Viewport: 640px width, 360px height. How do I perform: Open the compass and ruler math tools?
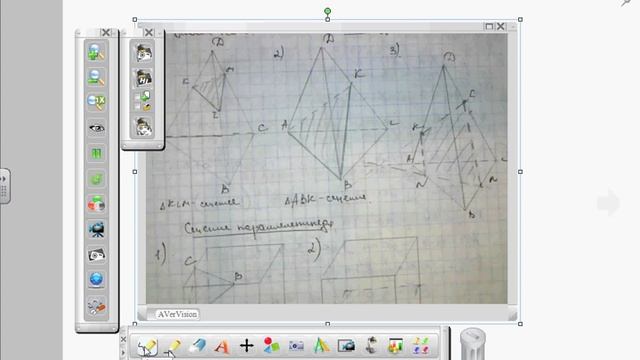[x=322, y=346]
